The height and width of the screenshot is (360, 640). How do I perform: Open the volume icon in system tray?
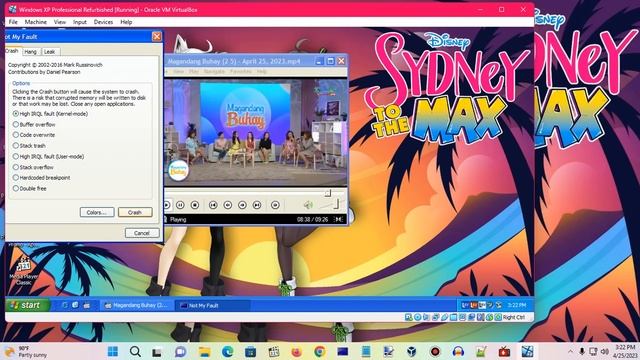tap(605, 351)
